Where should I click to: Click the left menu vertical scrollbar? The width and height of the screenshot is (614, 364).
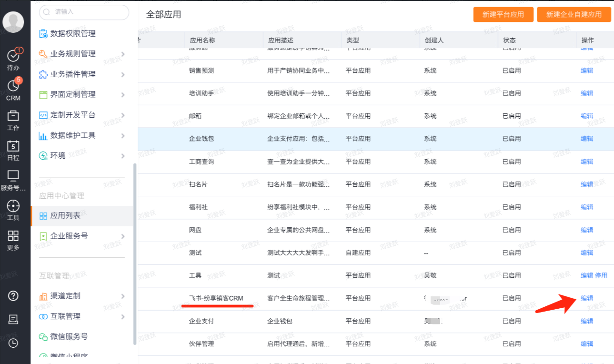pyautogui.click(x=135, y=254)
